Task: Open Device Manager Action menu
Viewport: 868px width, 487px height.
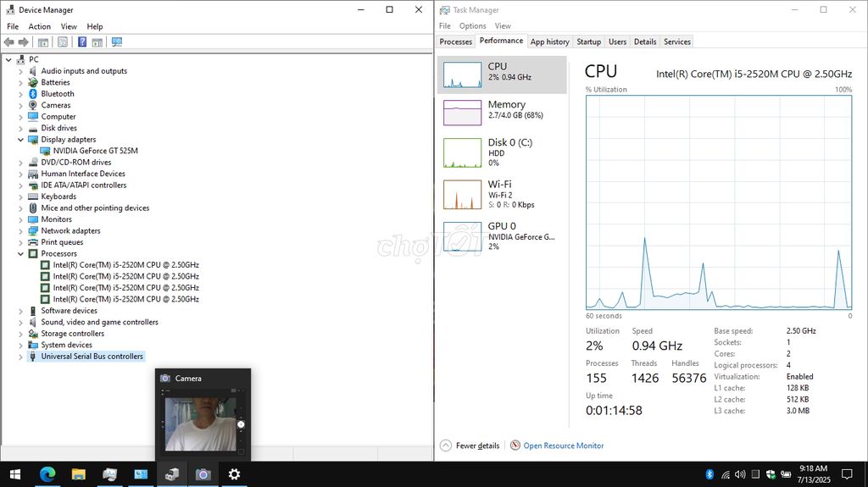Action: (x=39, y=26)
